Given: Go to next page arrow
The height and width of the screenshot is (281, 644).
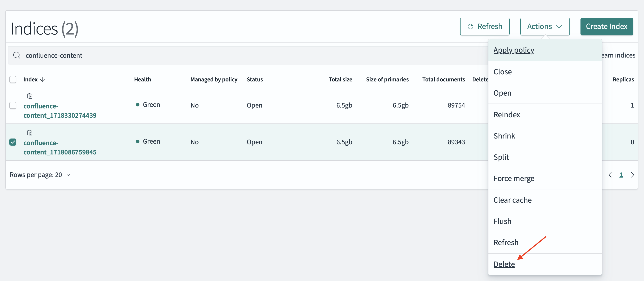Looking at the screenshot, I should [x=632, y=175].
